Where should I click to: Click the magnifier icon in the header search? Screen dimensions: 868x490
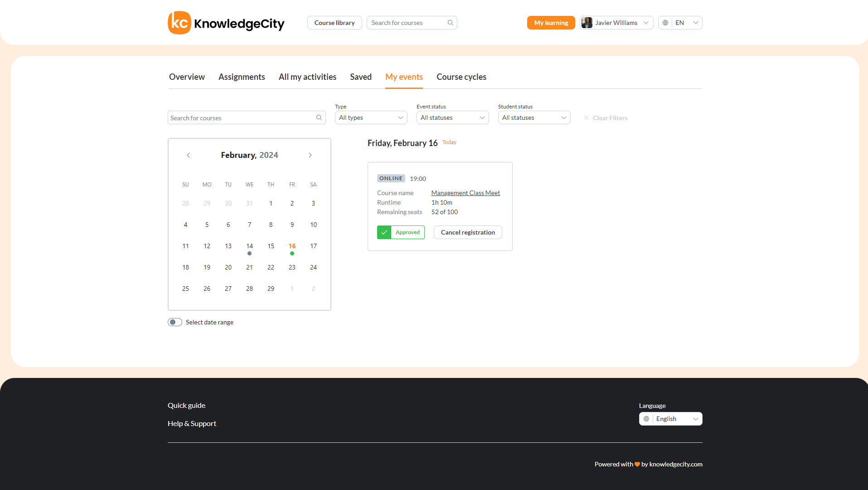click(x=450, y=22)
